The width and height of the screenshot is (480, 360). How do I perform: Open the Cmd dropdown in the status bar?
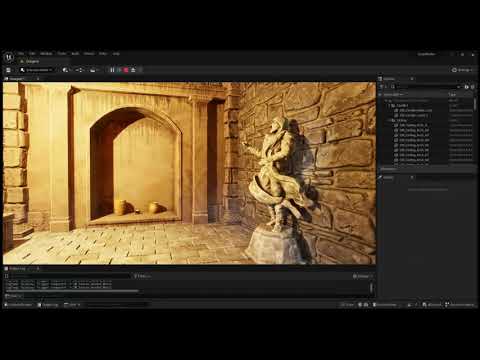[x=72, y=305]
